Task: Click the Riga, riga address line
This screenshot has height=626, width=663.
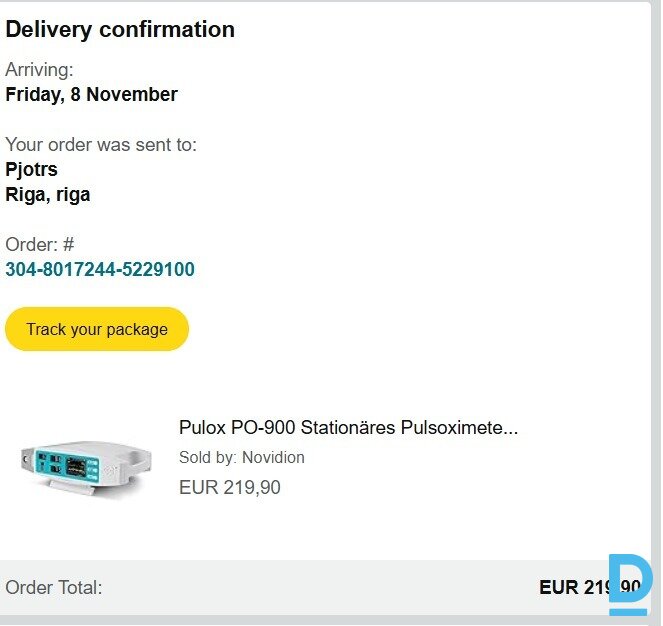Action: pyautogui.click(x=48, y=195)
